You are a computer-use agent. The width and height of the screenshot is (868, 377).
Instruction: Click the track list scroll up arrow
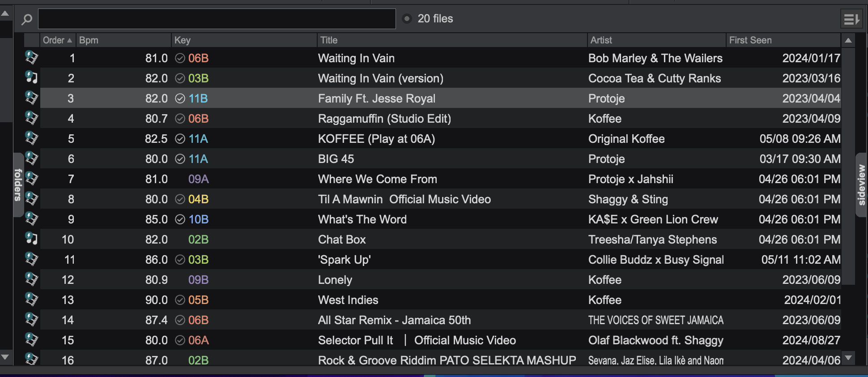pyautogui.click(x=848, y=41)
